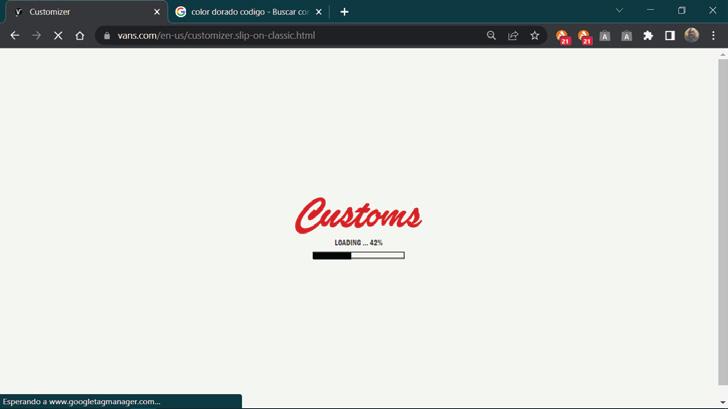The width and height of the screenshot is (728, 409).
Task: Switch to color dorado codigo tab
Action: pos(248,12)
